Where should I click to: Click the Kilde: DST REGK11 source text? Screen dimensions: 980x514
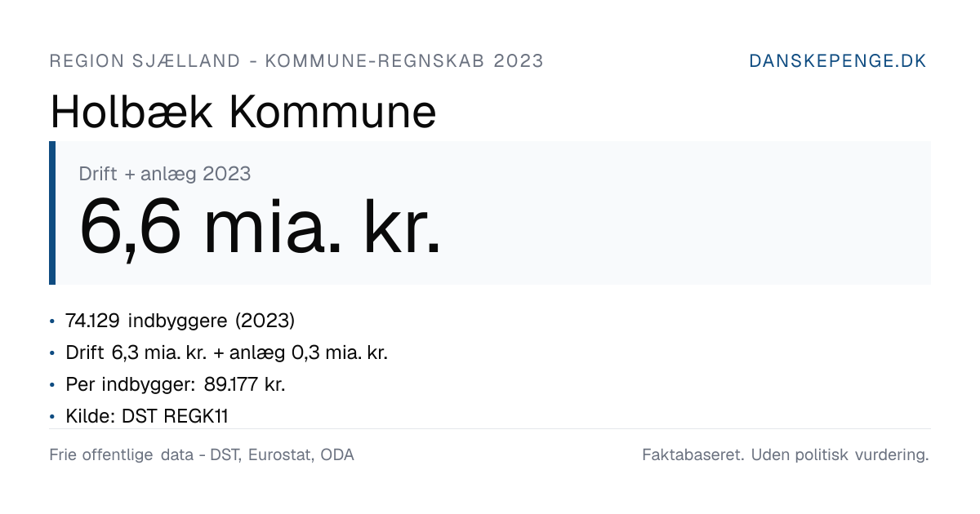point(147,416)
